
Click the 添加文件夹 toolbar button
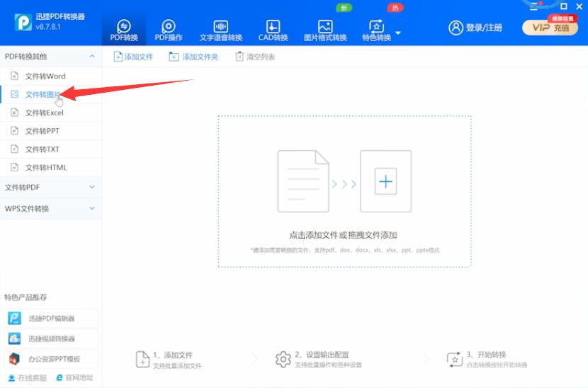(193, 57)
